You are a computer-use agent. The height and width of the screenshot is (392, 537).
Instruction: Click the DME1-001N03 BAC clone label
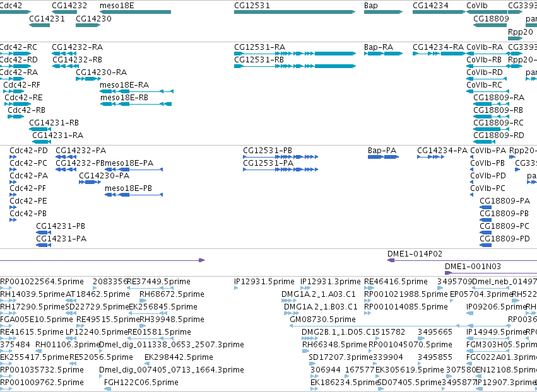(473, 267)
